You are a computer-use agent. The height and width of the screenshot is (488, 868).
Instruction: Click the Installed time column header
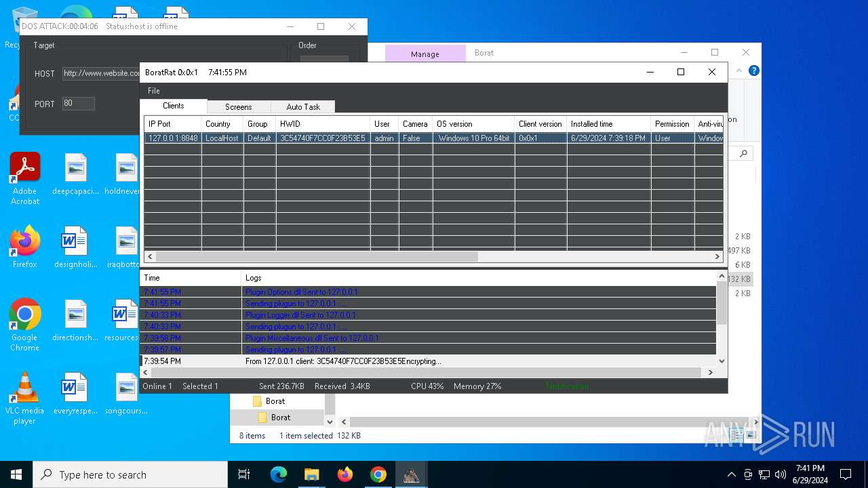tap(608, 124)
